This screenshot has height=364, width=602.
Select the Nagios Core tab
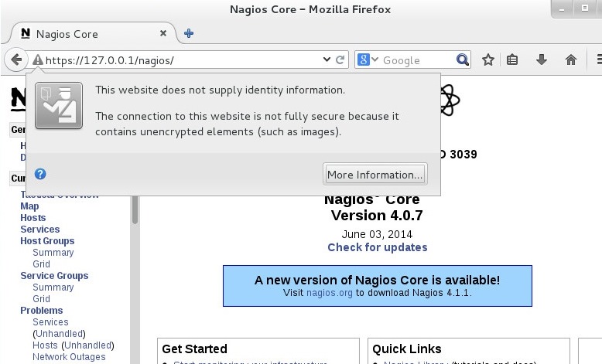click(x=85, y=34)
